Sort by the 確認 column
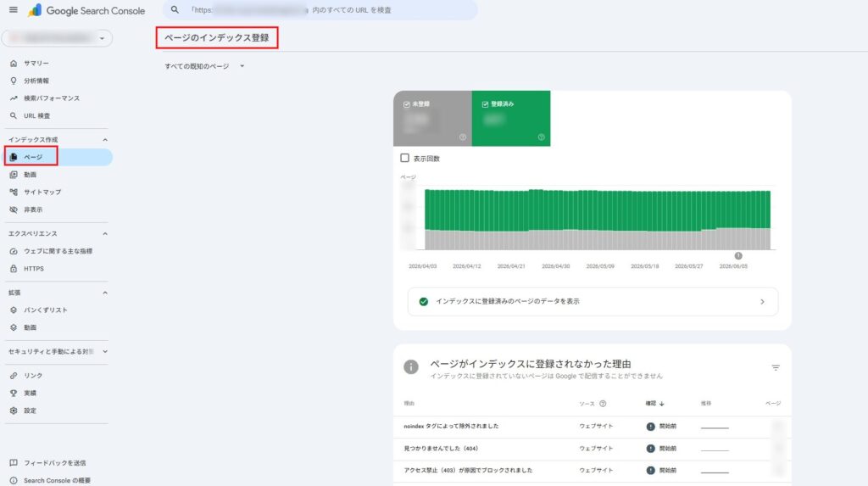 coord(655,404)
